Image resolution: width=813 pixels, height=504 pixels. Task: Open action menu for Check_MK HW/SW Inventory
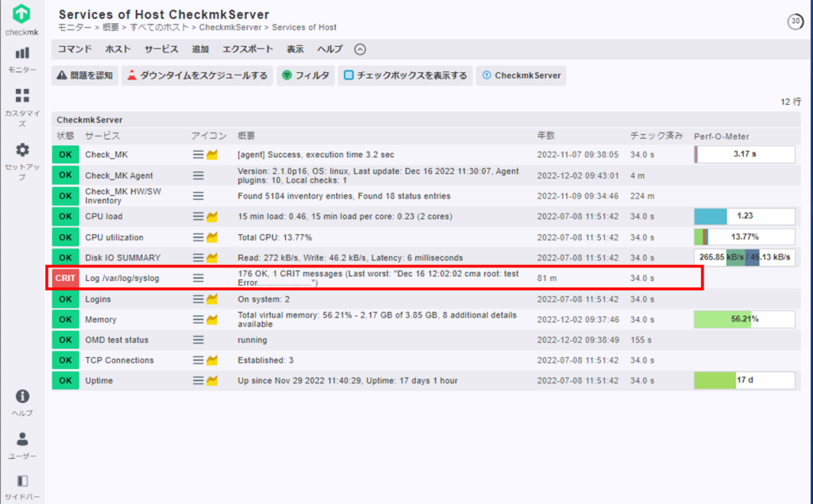click(198, 196)
